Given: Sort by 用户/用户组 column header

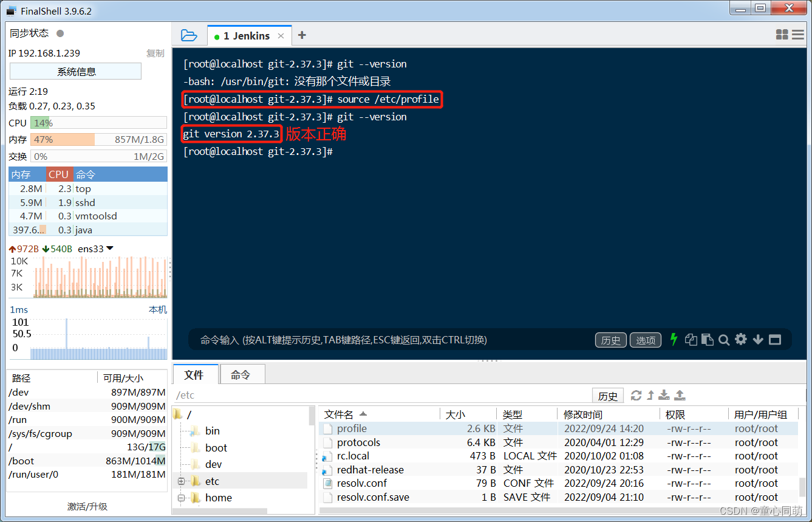Looking at the screenshot, I should coord(763,414).
